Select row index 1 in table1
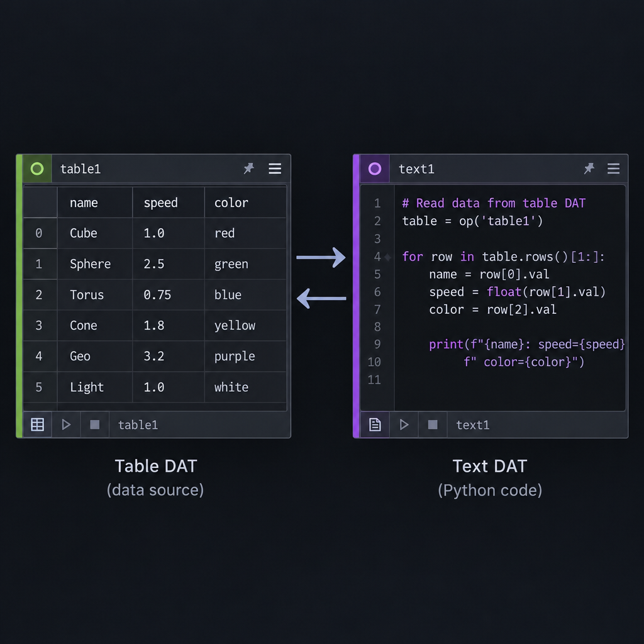The height and width of the screenshot is (644, 644). coord(40,264)
